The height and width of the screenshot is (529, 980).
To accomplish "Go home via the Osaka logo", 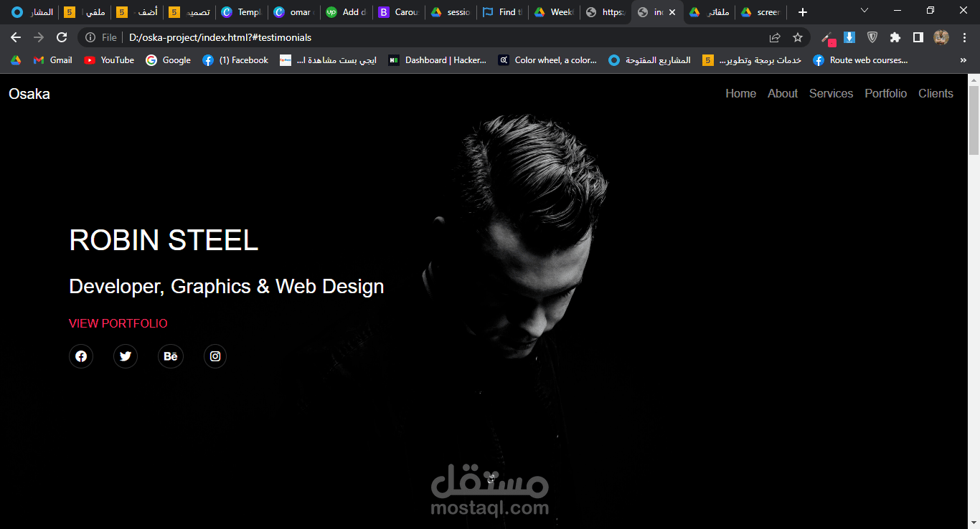I will (x=29, y=93).
